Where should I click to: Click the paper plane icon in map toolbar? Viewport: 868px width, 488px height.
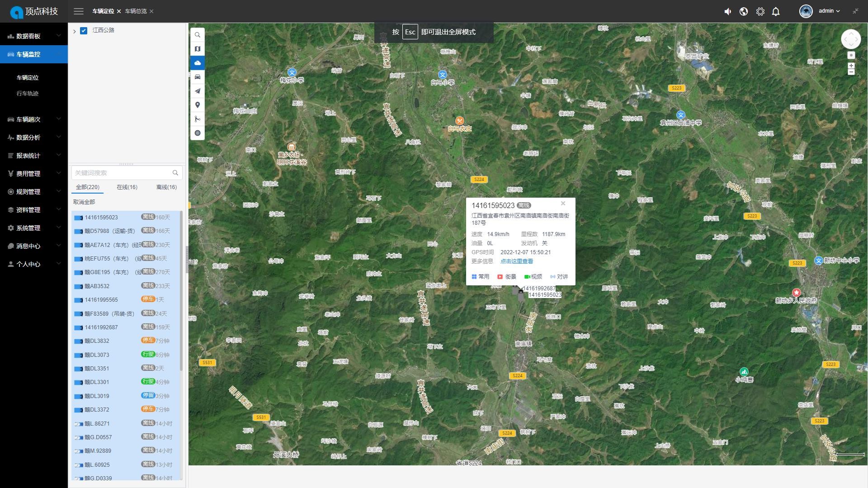point(198,91)
